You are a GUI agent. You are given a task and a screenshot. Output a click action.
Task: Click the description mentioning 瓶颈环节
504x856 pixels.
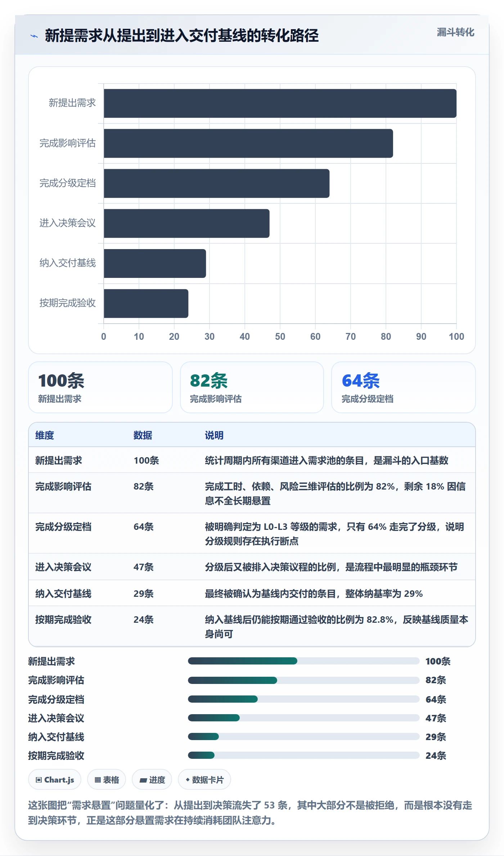click(x=331, y=567)
